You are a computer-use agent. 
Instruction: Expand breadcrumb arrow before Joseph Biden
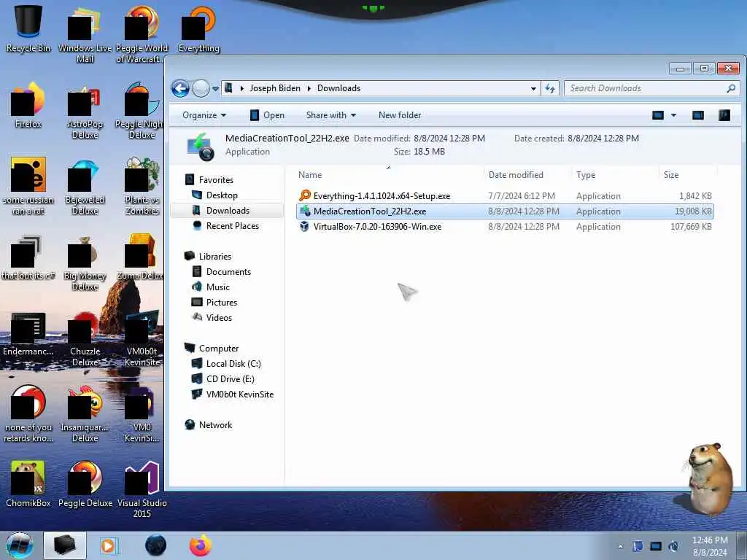click(242, 88)
